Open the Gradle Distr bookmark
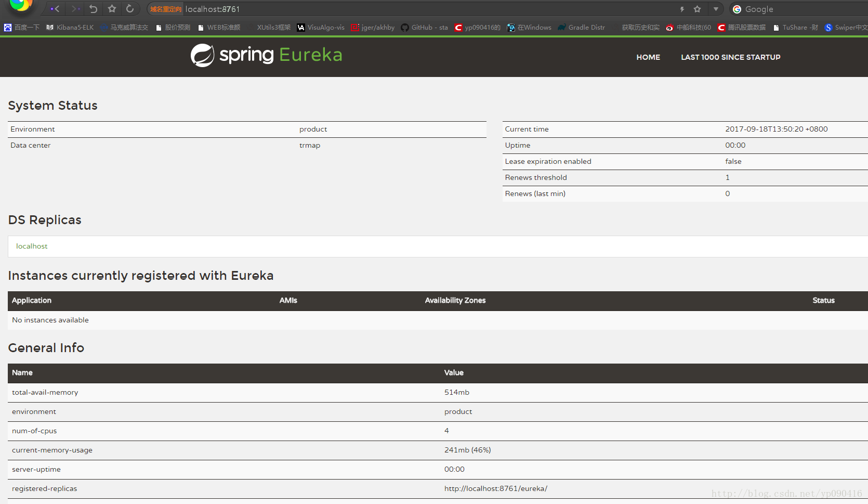Screen dimensions: 868x504 (x=582, y=28)
